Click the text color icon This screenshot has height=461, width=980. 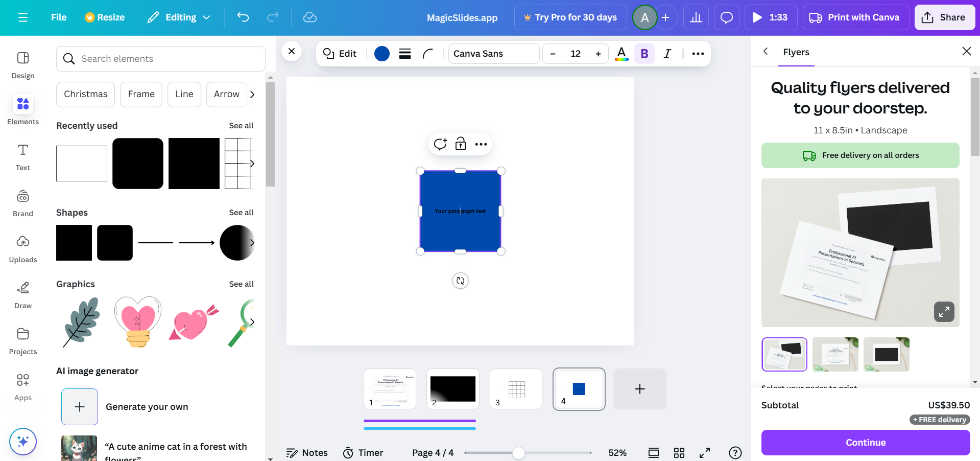pos(622,54)
